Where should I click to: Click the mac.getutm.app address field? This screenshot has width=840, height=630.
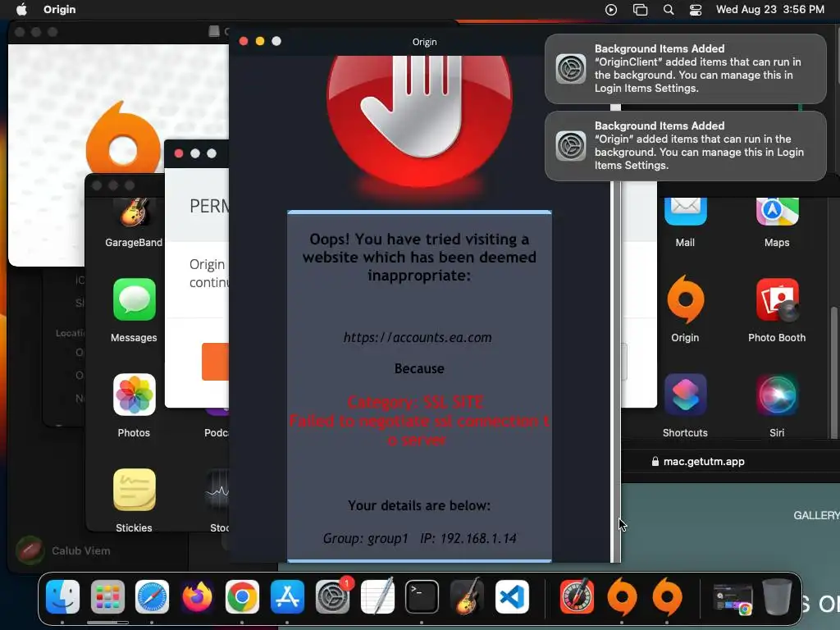(x=698, y=461)
